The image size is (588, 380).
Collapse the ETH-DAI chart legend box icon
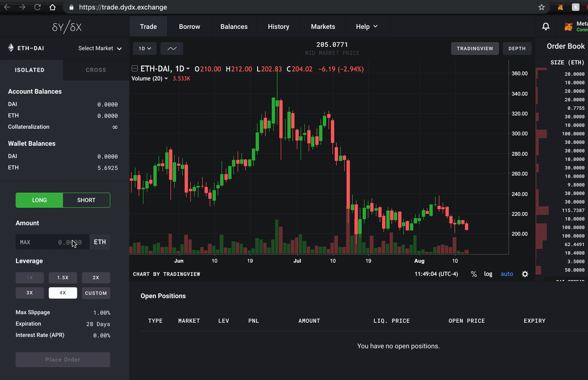135,68
